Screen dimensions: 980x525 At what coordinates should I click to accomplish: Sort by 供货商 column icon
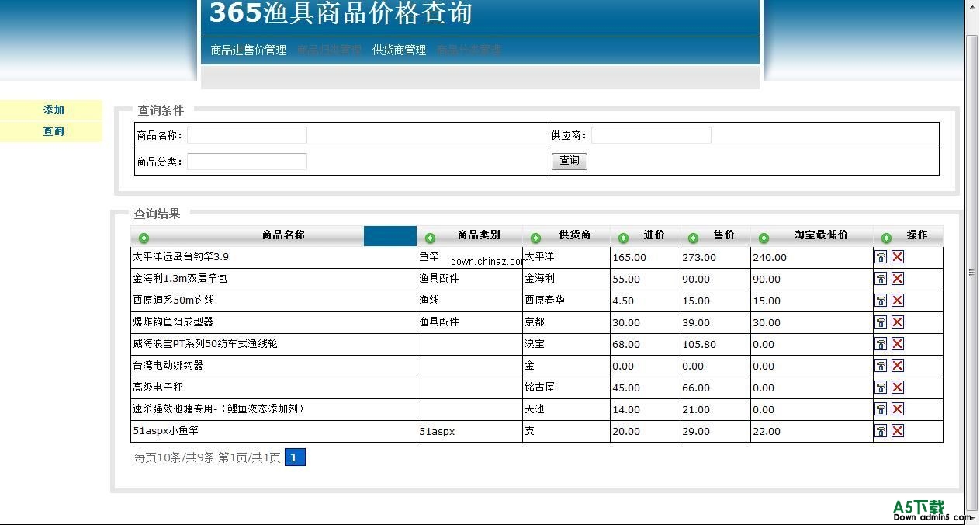coord(535,238)
